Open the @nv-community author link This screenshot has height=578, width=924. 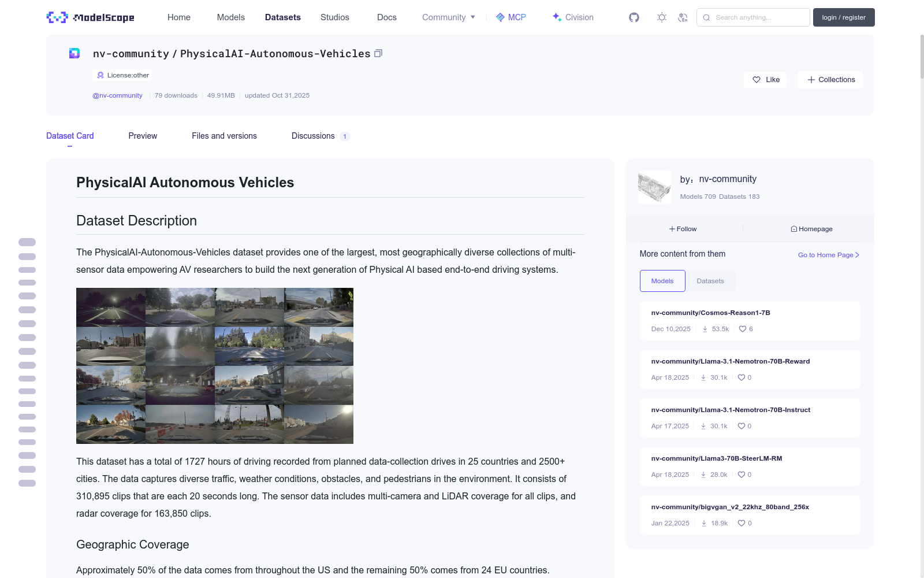(x=117, y=95)
